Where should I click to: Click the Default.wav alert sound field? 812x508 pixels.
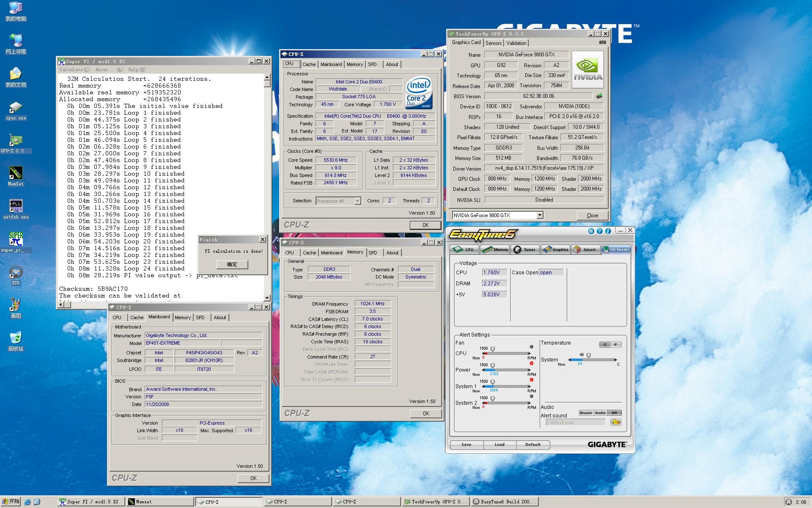[x=576, y=422]
